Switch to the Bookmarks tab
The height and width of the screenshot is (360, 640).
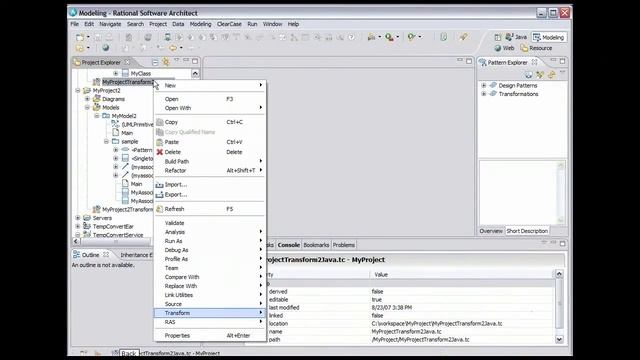click(316, 245)
